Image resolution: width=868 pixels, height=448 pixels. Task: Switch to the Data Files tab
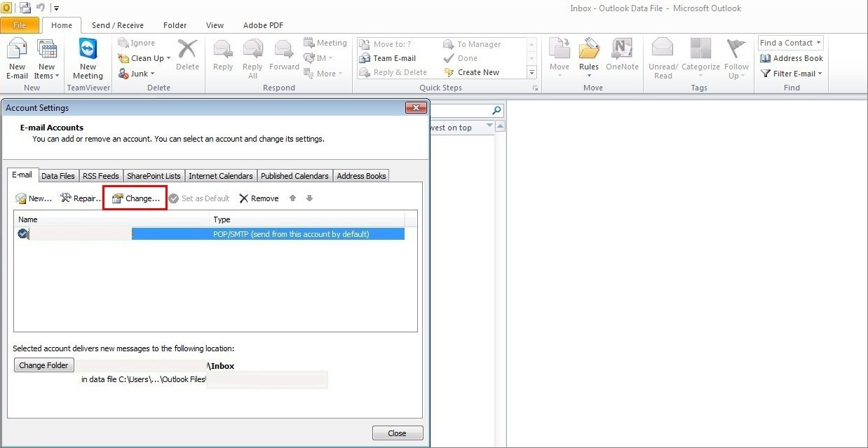click(58, 176)
